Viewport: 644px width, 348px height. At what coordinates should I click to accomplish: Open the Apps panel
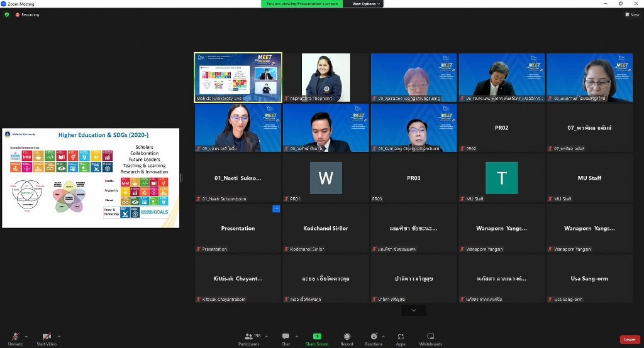[x=401, y=337]
